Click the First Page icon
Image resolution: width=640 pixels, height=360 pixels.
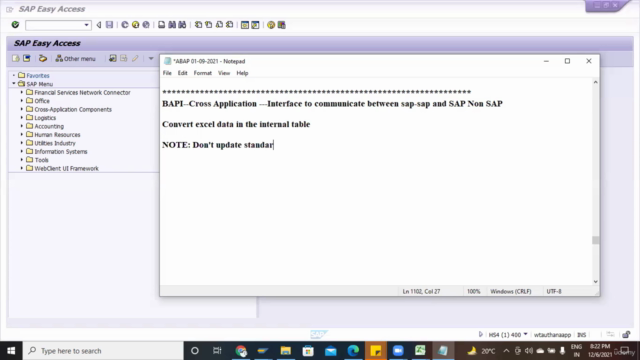tap(198, 25)
